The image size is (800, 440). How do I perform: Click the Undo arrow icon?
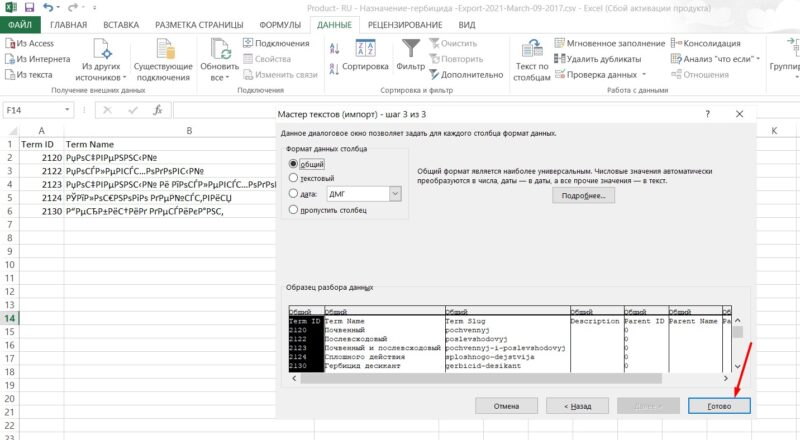tap(48, 7)
